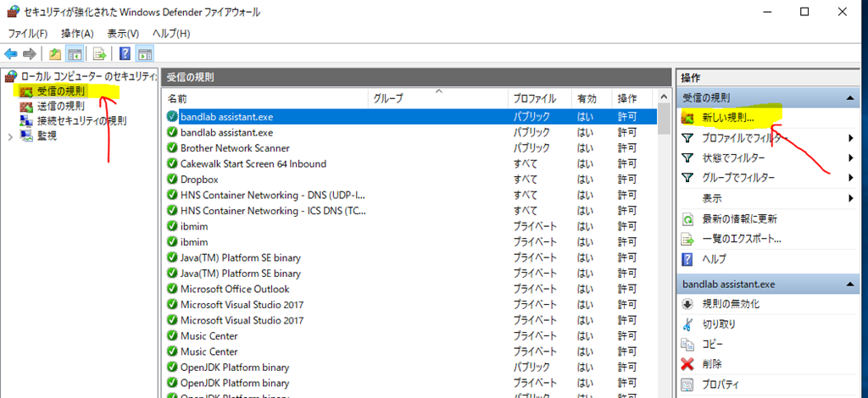Select the Dropbox rule in the list
Image resolution: width=868 pixels, height=398 pixels.
click(x=199, y=180)
